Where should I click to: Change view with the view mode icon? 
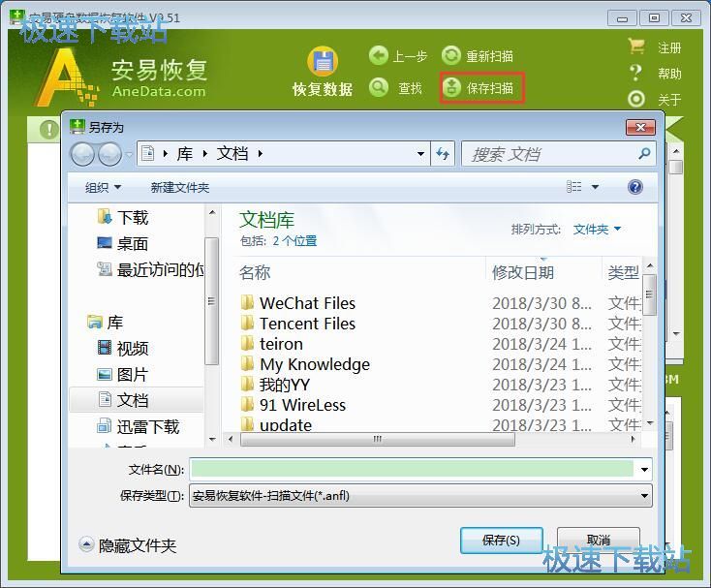pyautogui.click(x=574, y=187)
